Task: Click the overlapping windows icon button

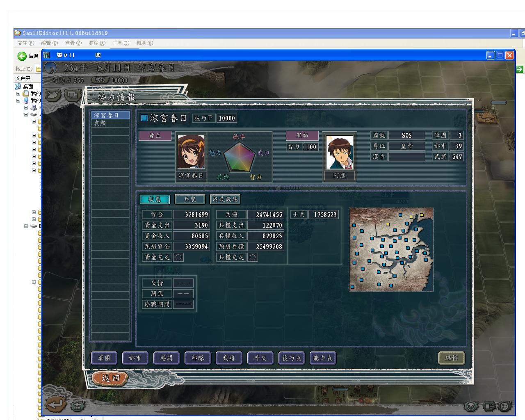Action: (x=73, y=95)
